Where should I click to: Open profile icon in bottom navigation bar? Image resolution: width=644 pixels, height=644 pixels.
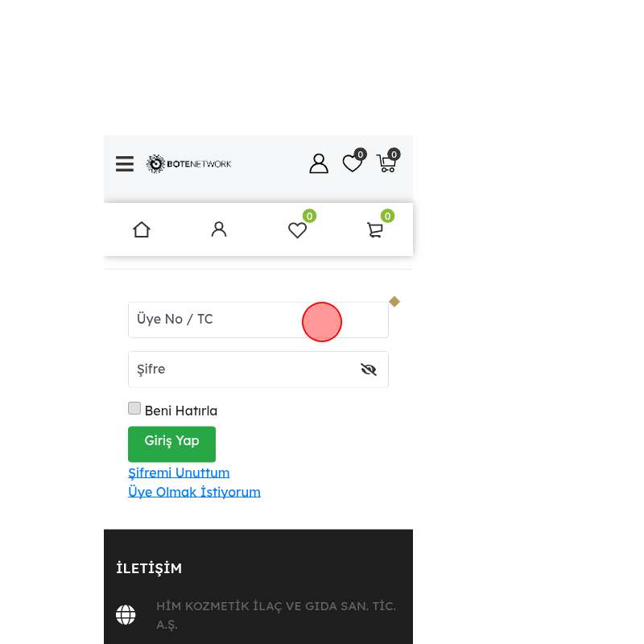(x=219, y=229)
